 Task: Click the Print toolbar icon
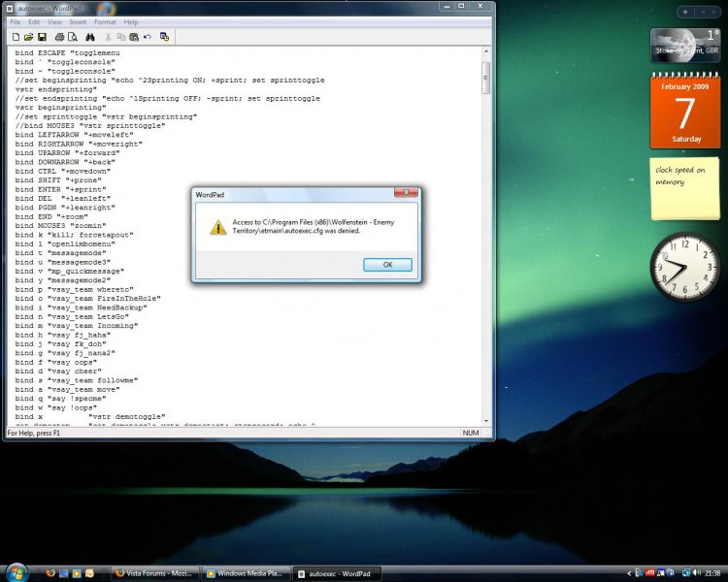click(59, 37)
